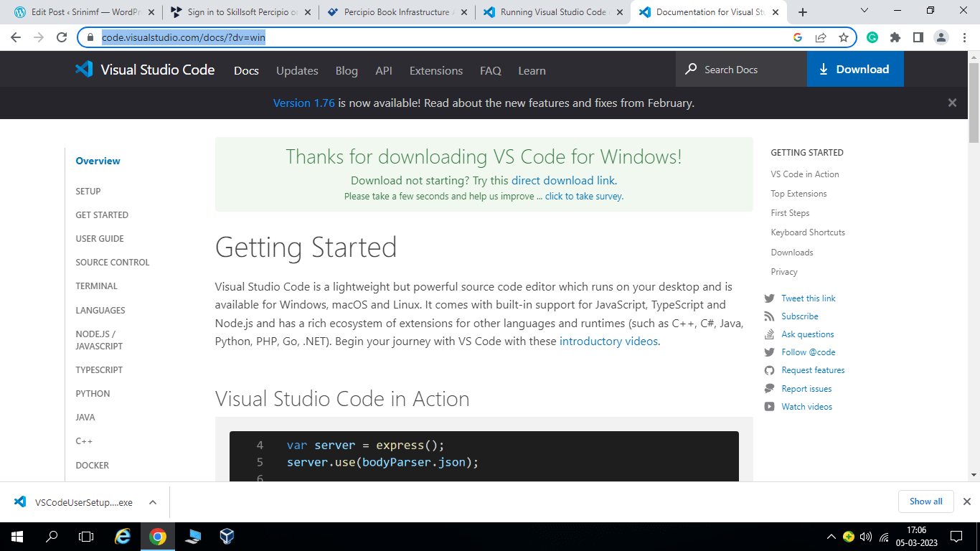Open Blog in top navigation

[x=347, y=70]
